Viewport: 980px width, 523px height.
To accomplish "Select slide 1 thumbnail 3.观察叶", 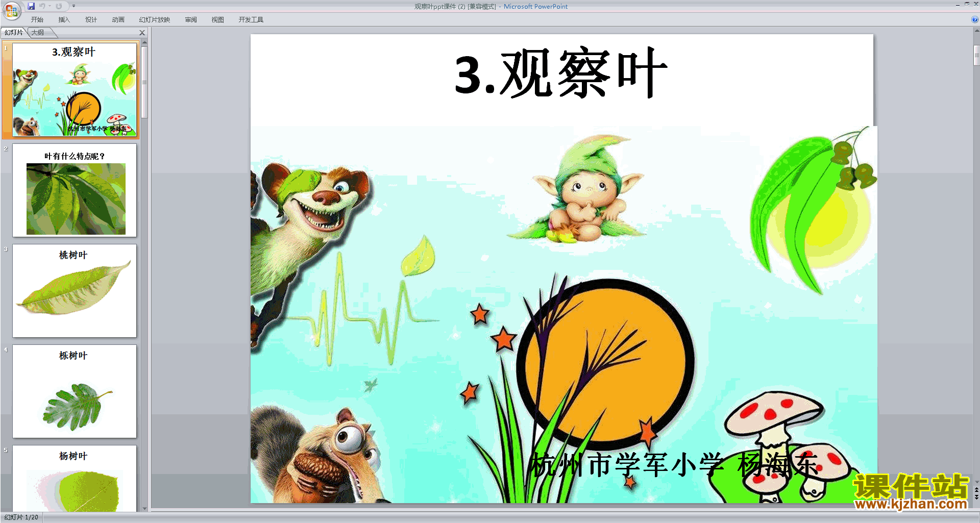I will 75,90.
